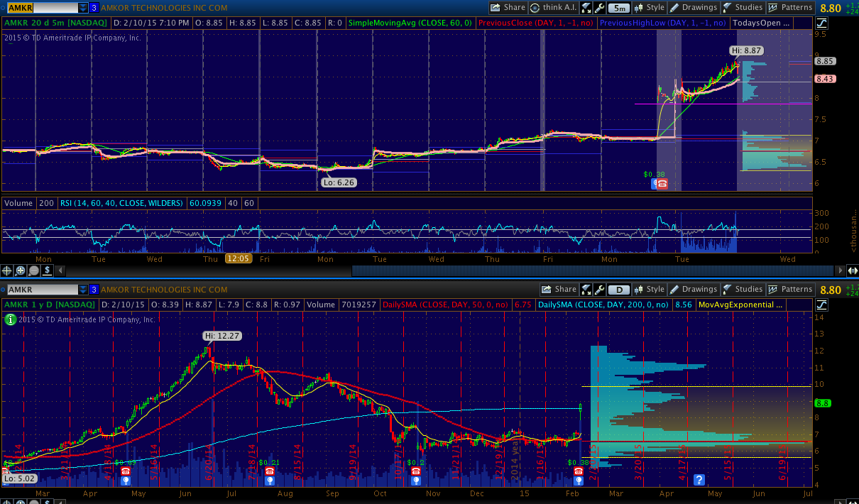The image size is (859, 504).
Task: Open the wrench settings icon in upper chart
Action: [599, 8]
